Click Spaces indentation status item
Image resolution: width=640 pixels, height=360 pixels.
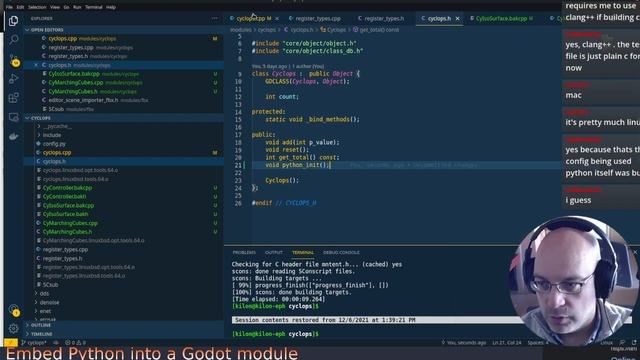pyautogui.click(x=538, y=342)
